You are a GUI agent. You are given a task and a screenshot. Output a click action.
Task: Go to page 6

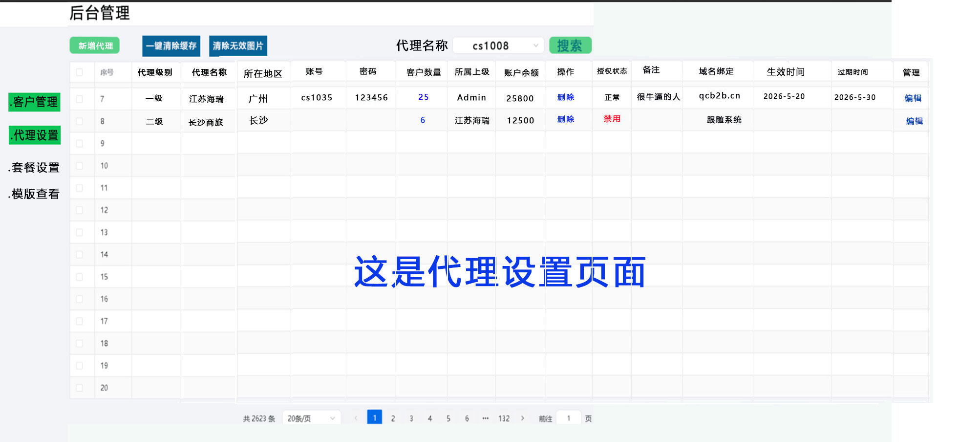point(467,419)
